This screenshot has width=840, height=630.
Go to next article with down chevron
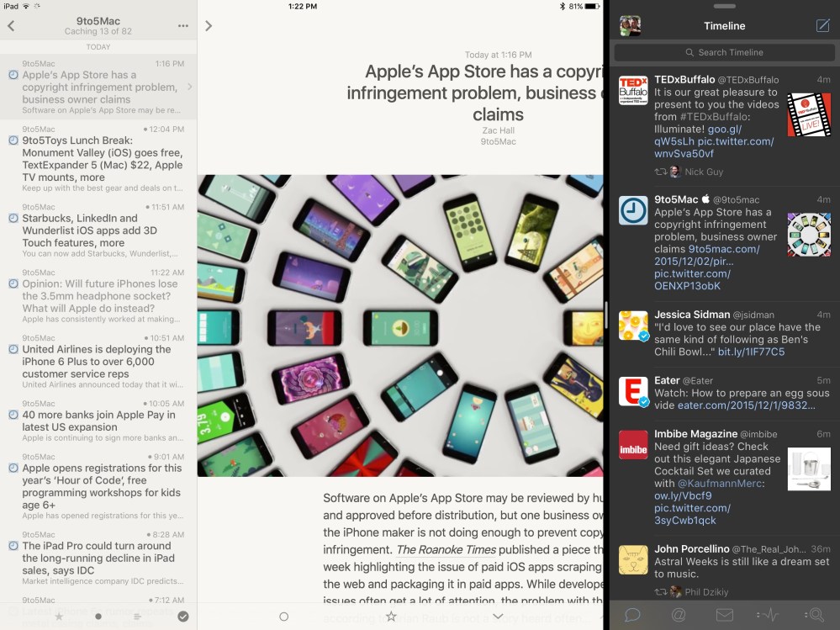[x=498, y=617]
